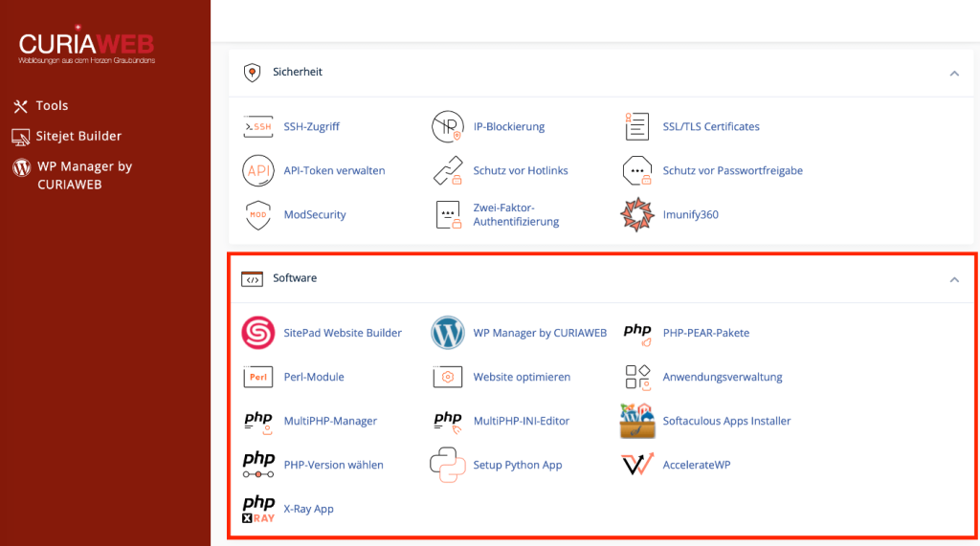Click the X-Ray App php icon

(258, 509)
